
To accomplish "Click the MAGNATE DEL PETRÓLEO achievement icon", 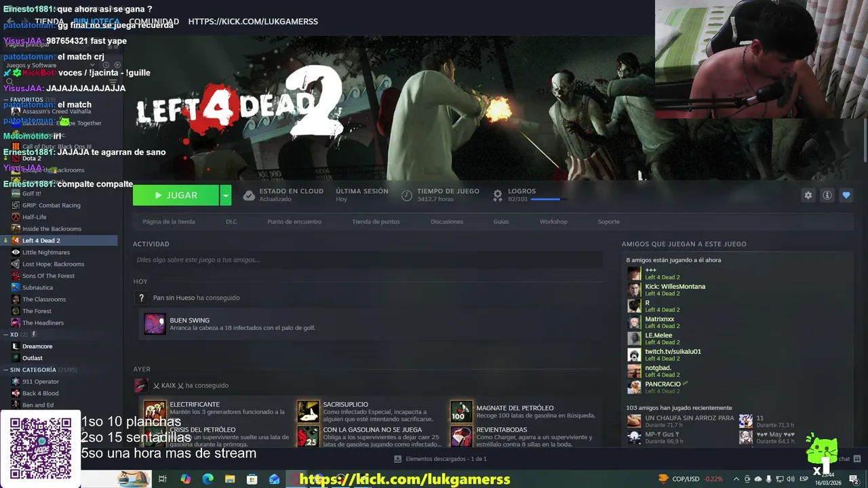I will [x=461, y=411].
